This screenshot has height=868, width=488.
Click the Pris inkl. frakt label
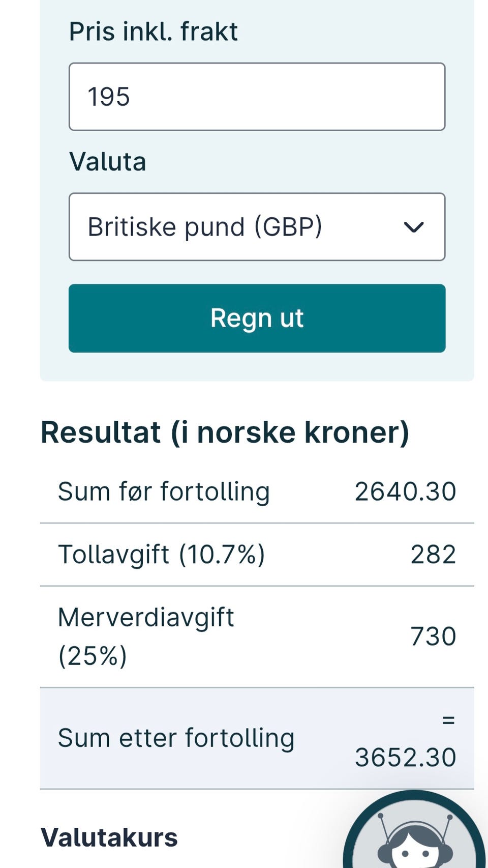[x=153, y=32]
